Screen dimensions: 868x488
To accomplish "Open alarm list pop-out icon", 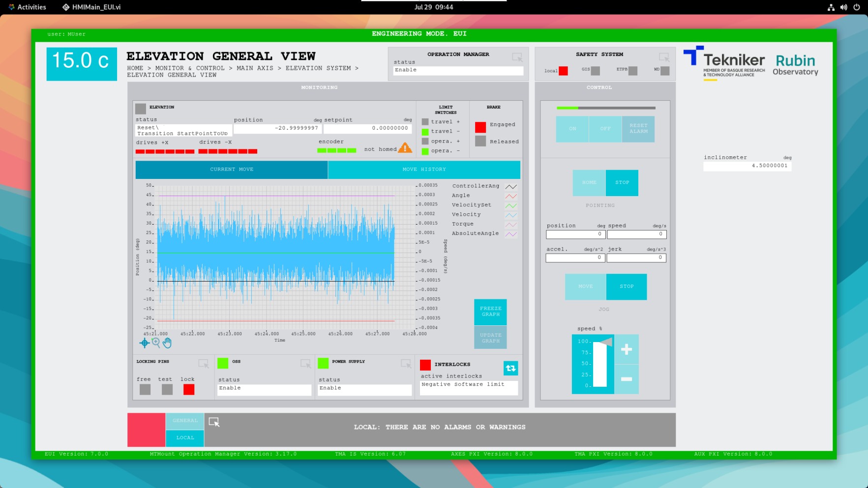I will [214, 422].
